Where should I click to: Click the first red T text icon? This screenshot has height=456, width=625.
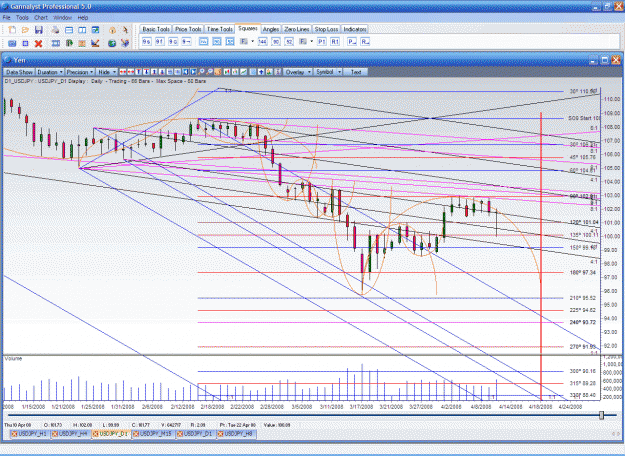click(138, 72)
